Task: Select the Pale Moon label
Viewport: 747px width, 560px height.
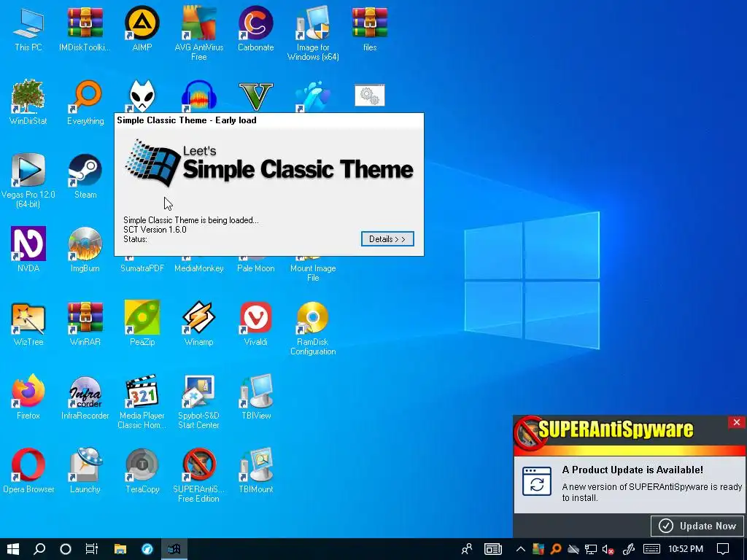Action: coord(256,268)
